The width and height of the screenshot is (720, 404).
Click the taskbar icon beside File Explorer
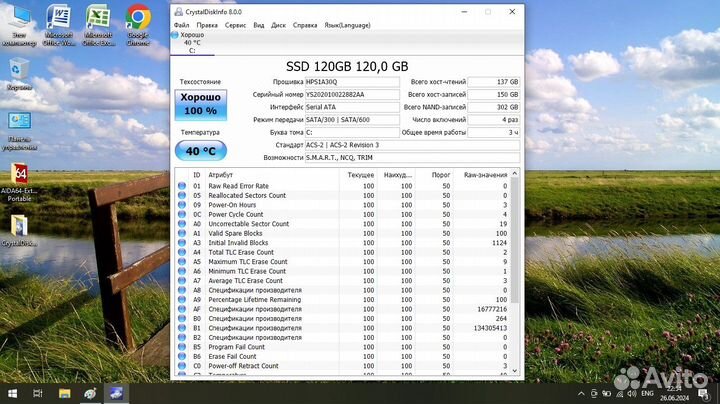pos(90,393)
